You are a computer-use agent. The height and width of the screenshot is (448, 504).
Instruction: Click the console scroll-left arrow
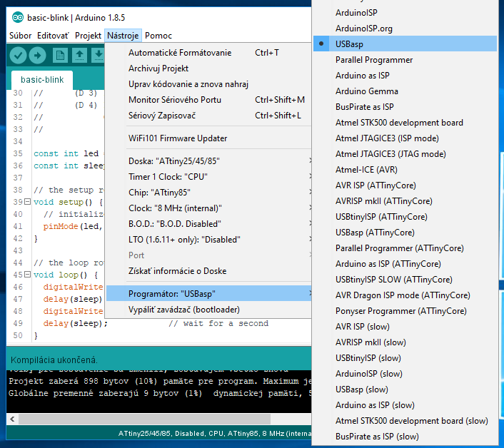tap(12, 419)
